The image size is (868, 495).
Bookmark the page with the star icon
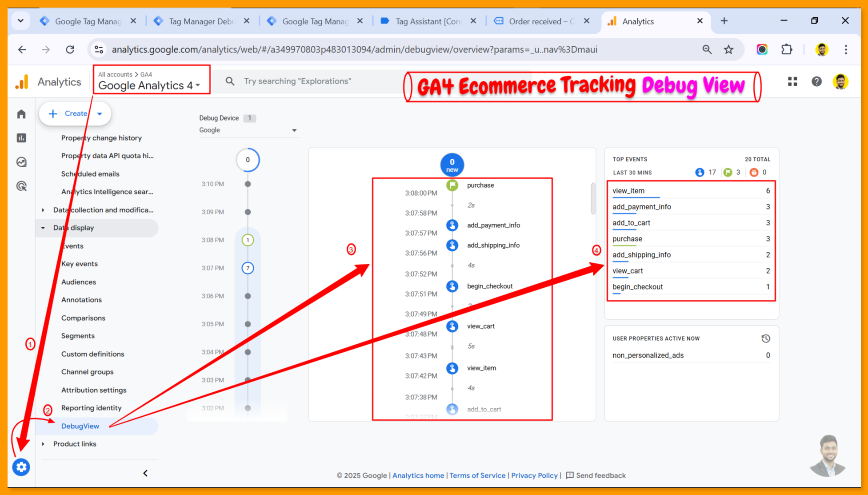[728, 49]
